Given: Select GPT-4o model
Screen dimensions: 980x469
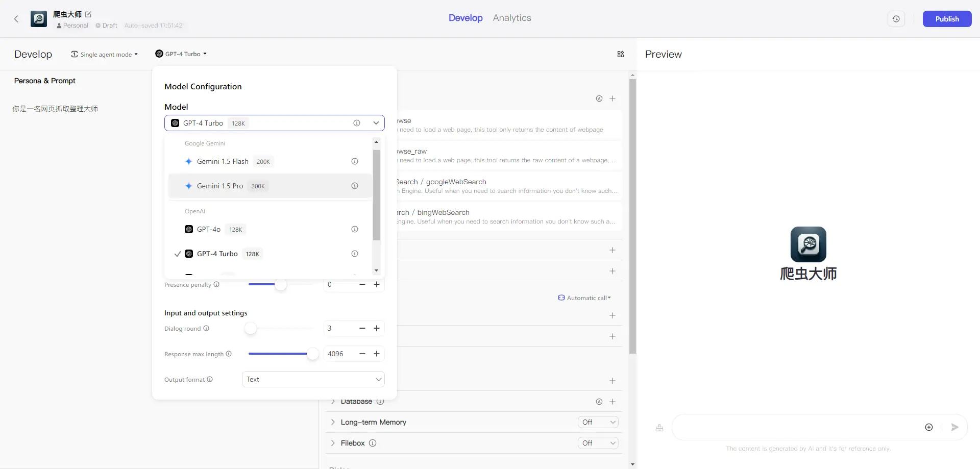Looking at the screenshot, I should pyautogui.click(x=270, y=229).
